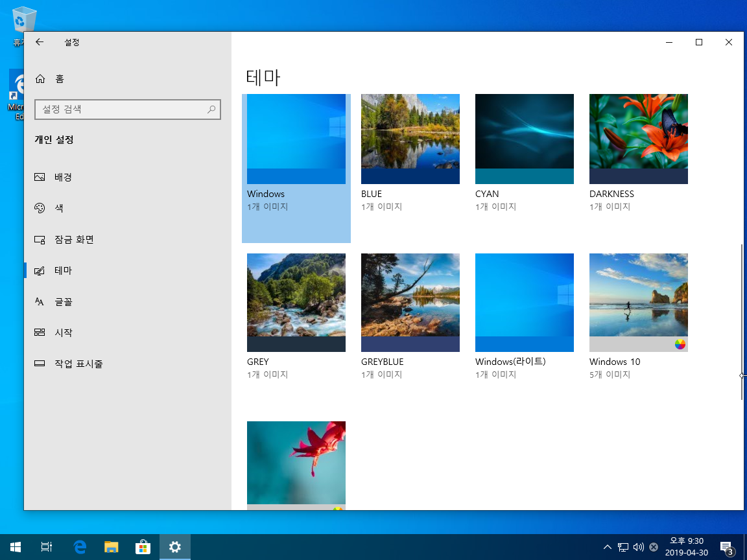Open Microsoft Store from taskbar
The image size is (747, 560).
coord(143,546)
